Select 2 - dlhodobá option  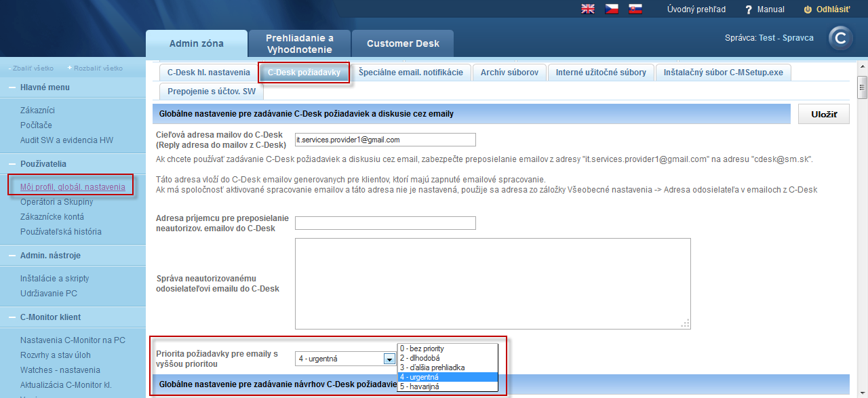(x=448, y=358)
